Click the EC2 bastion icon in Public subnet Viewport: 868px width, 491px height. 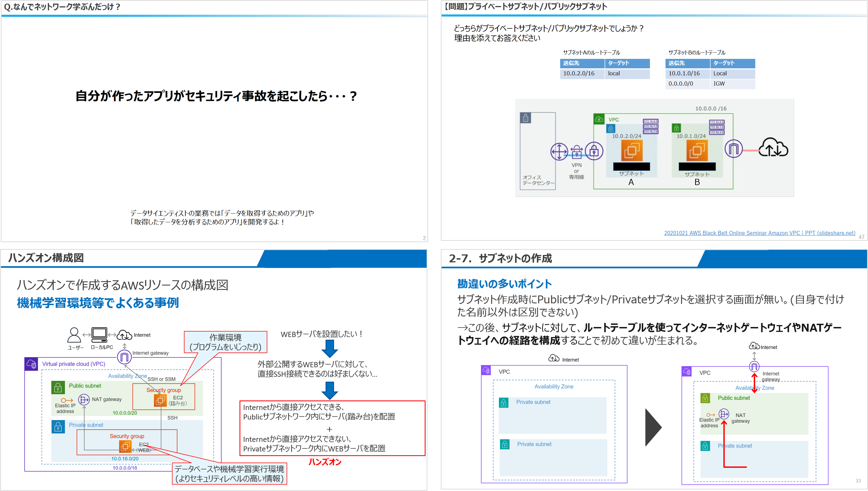[160, 400]
